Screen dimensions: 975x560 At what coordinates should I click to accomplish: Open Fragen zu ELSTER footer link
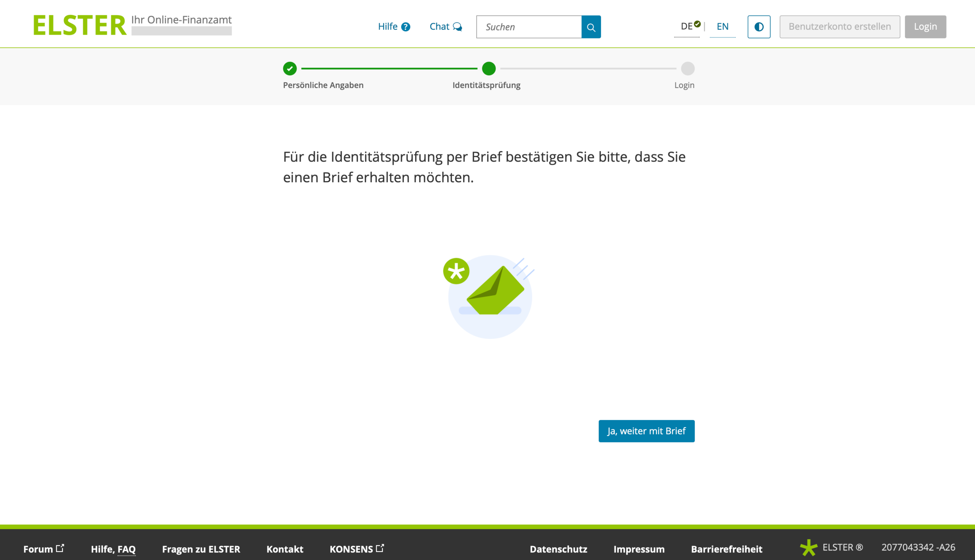201,549
